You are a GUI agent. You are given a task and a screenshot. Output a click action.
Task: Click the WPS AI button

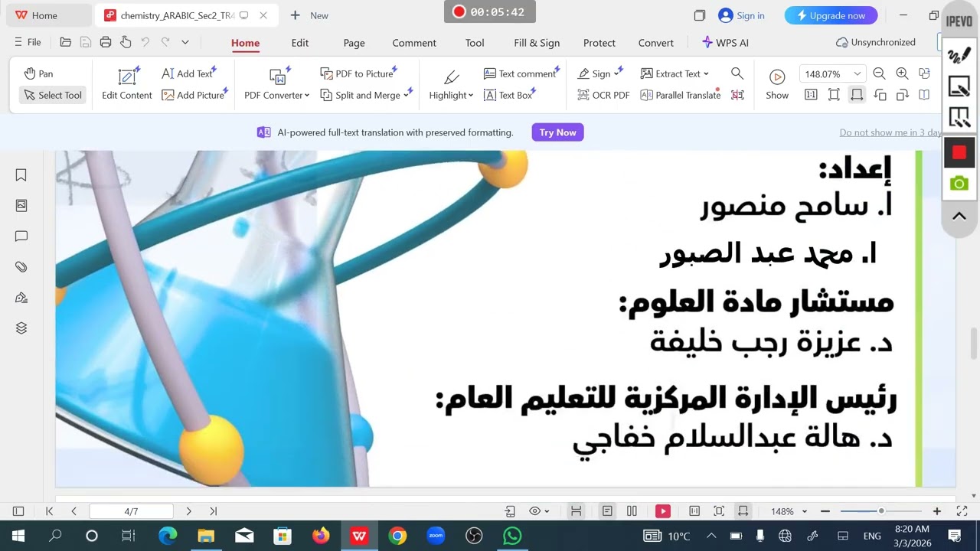click(x=725, y=43)
